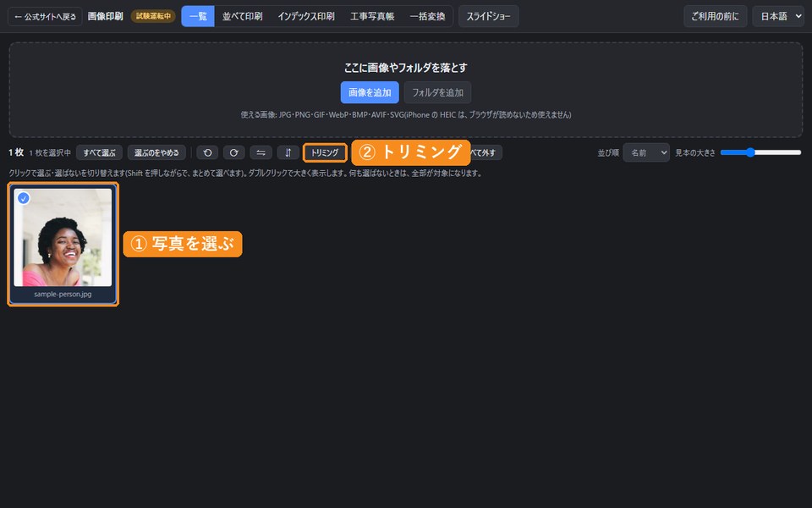This screenshot has height=508, width=812.
Task: Open the 日本語 language dropdown
Action: (x=778, y=16)
